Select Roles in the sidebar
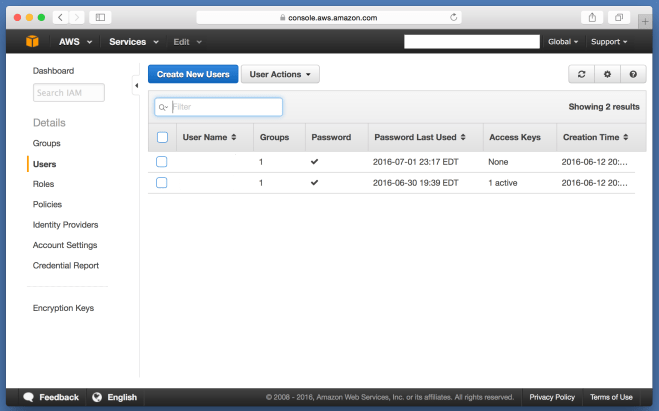 tap(44, 184)
